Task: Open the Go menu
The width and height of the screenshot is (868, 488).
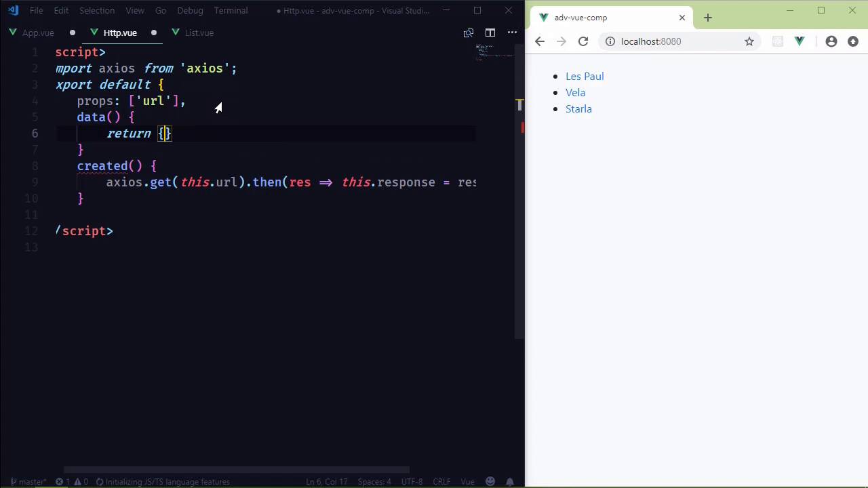Action: tap(161, 10)
